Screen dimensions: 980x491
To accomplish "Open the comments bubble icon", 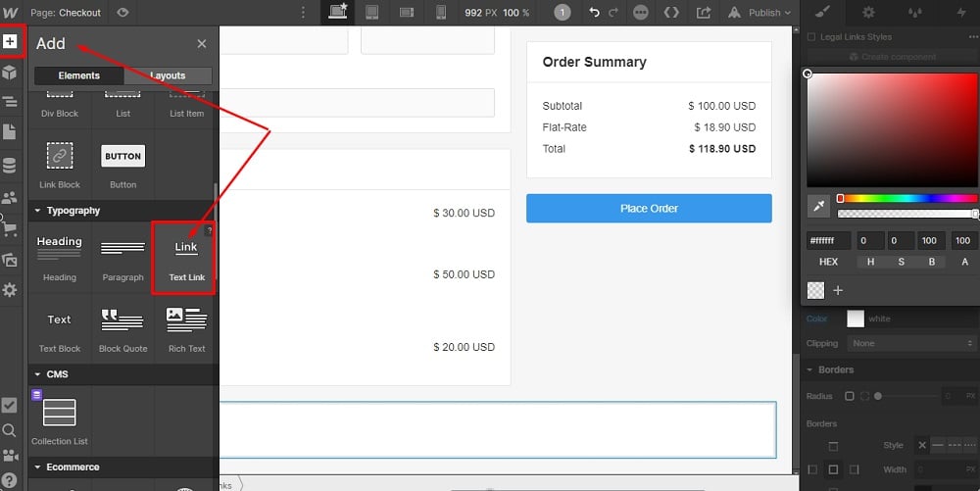I will (641, 13).
